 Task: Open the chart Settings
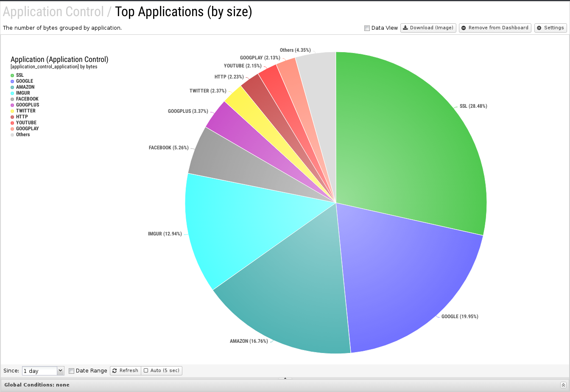click(550, 28)
